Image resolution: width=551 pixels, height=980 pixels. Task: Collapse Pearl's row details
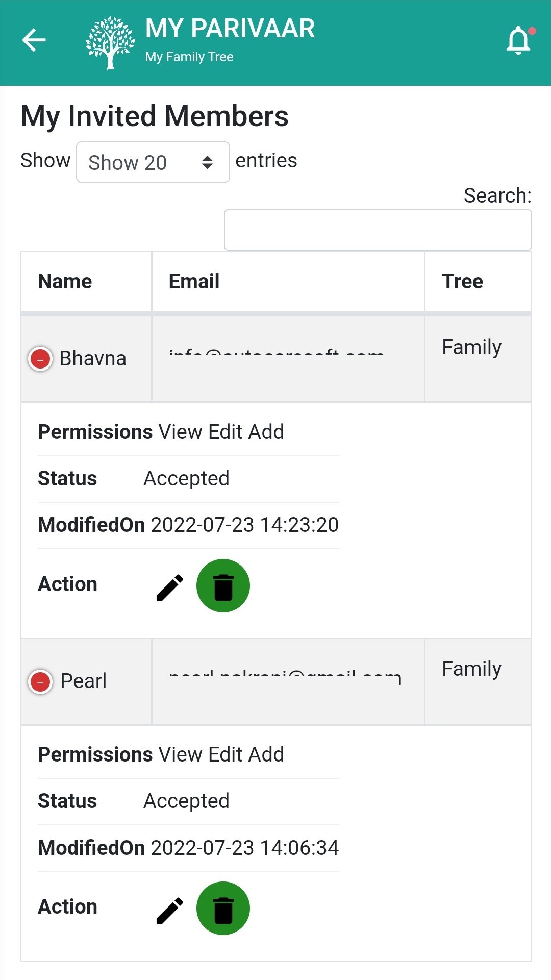(40, 681)
